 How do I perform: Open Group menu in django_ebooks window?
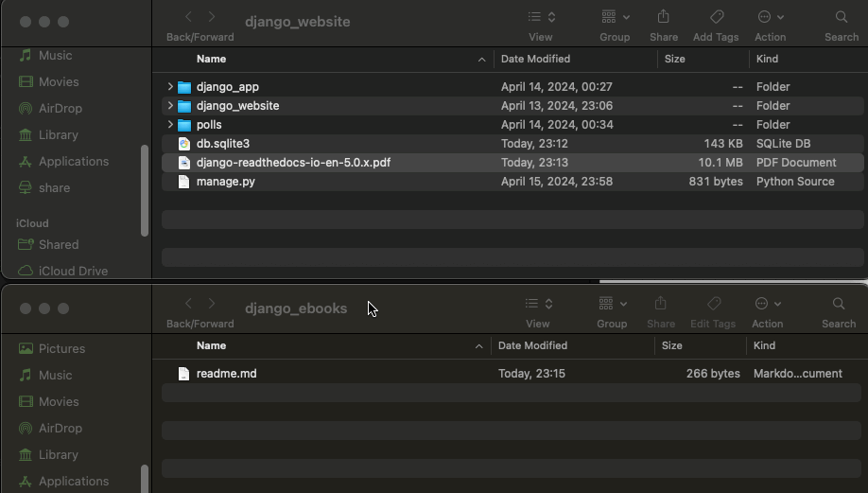point(613,304)
